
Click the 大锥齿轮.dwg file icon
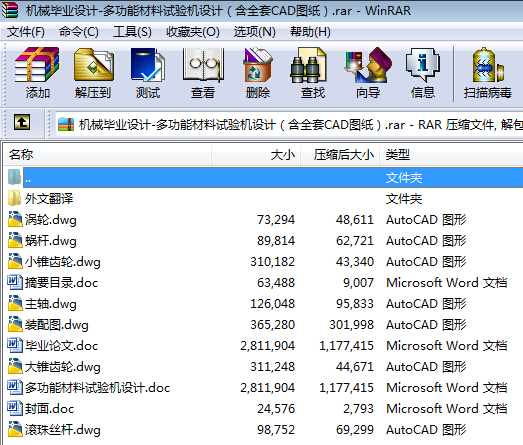pos(15,366)
